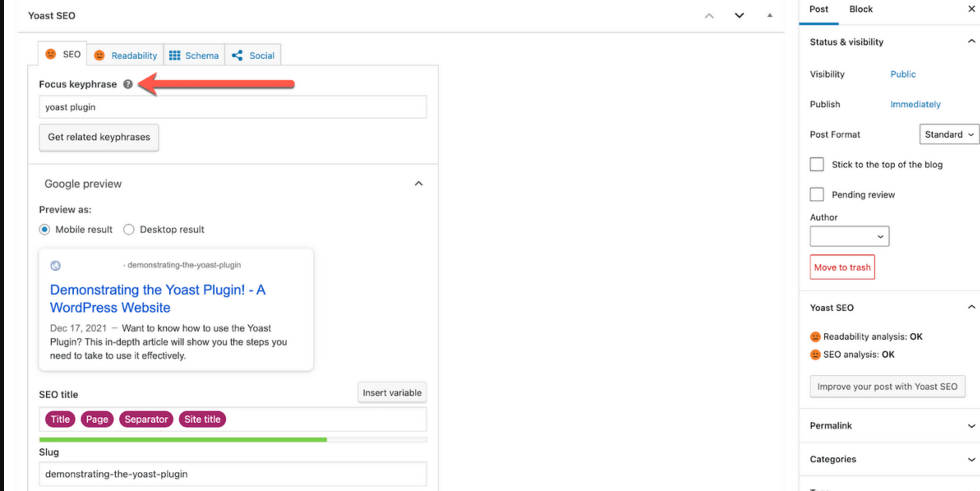The height and width of the screenshot is (491, 980).
Task: Select Mobile result preview option
Action: (45, 229)
